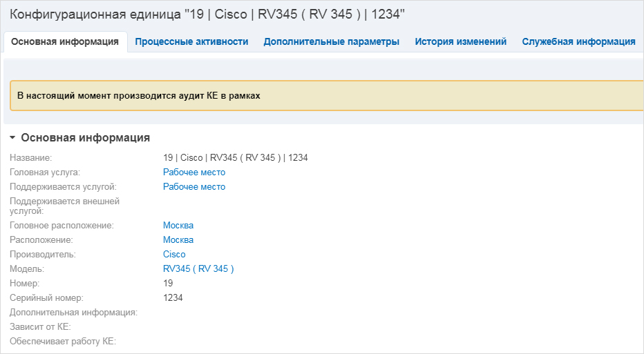Open the Cisco manufacturer link

pos(174,255)
